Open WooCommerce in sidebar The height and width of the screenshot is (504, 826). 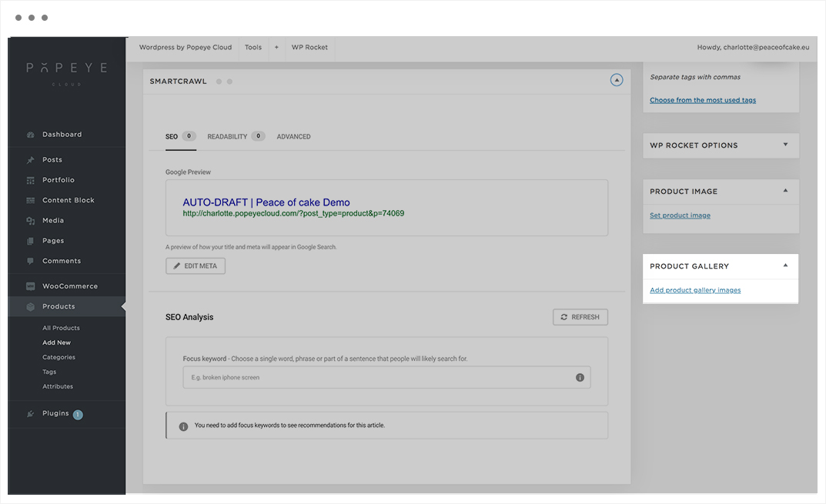(x=70, y=286)
